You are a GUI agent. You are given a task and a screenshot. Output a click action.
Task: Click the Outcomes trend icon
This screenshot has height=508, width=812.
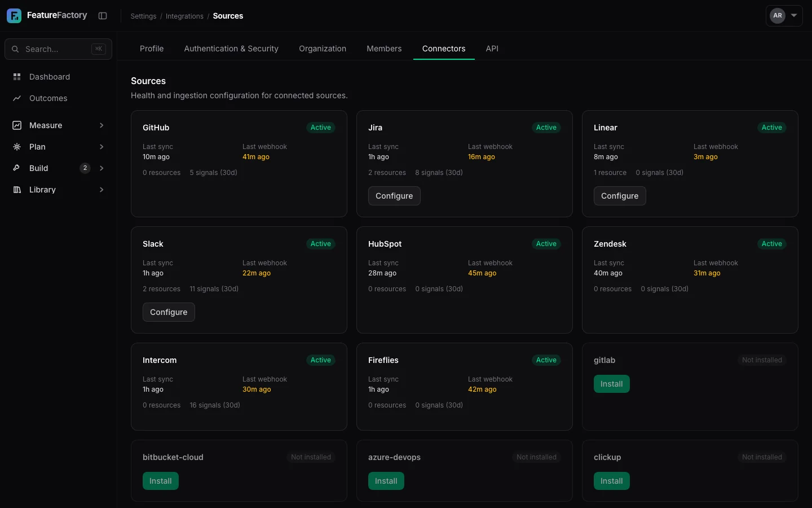tap(17, 98)
